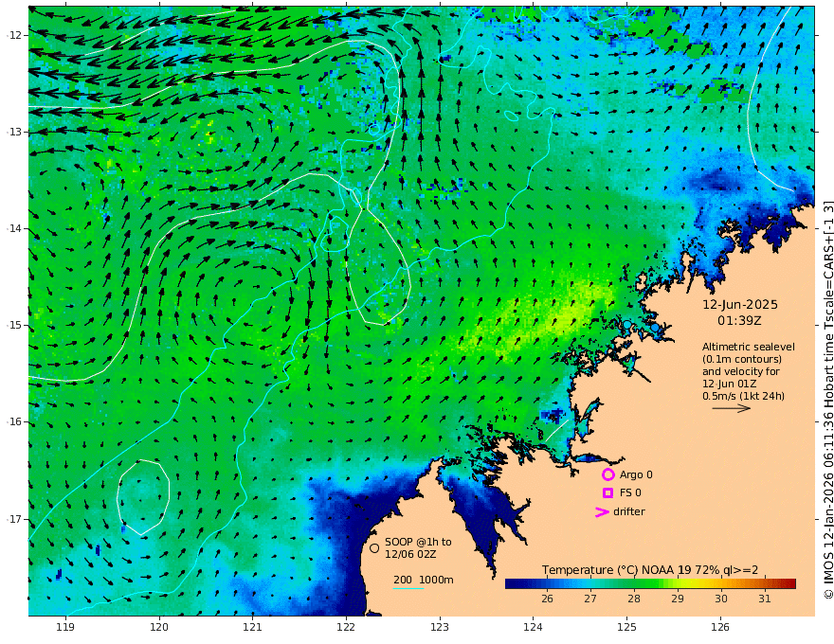The image size is (834, 644).
Task: Click the magenta Argo circle legend symbol
Action: (607, 474)
